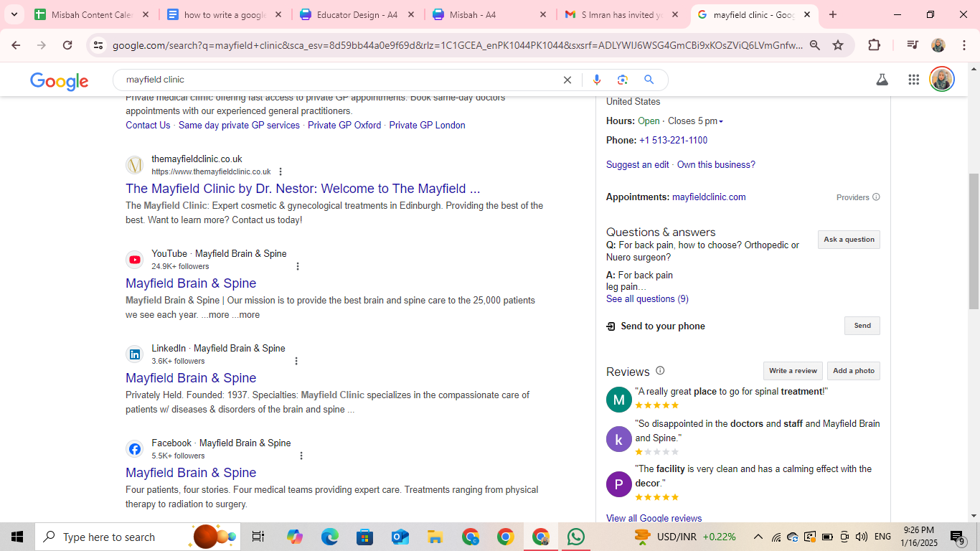Open WhatsApp from the taskbar

click(575, 537)
